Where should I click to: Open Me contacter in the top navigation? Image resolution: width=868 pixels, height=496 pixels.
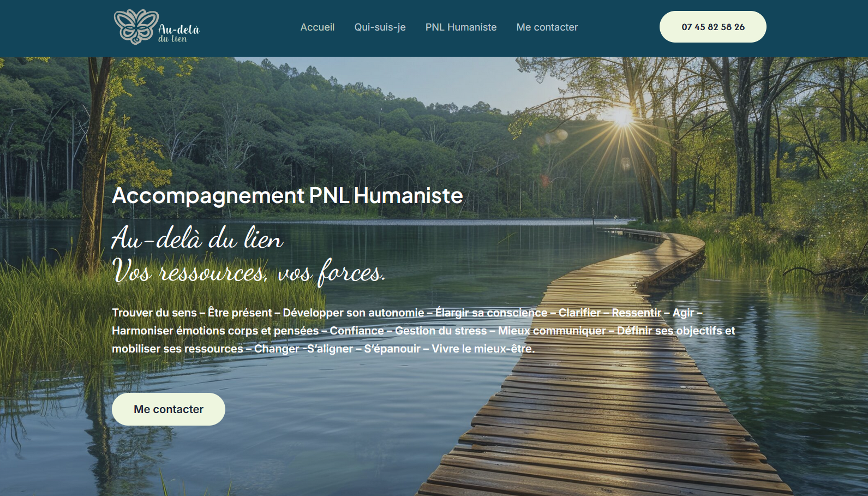[x=547, y=27]
